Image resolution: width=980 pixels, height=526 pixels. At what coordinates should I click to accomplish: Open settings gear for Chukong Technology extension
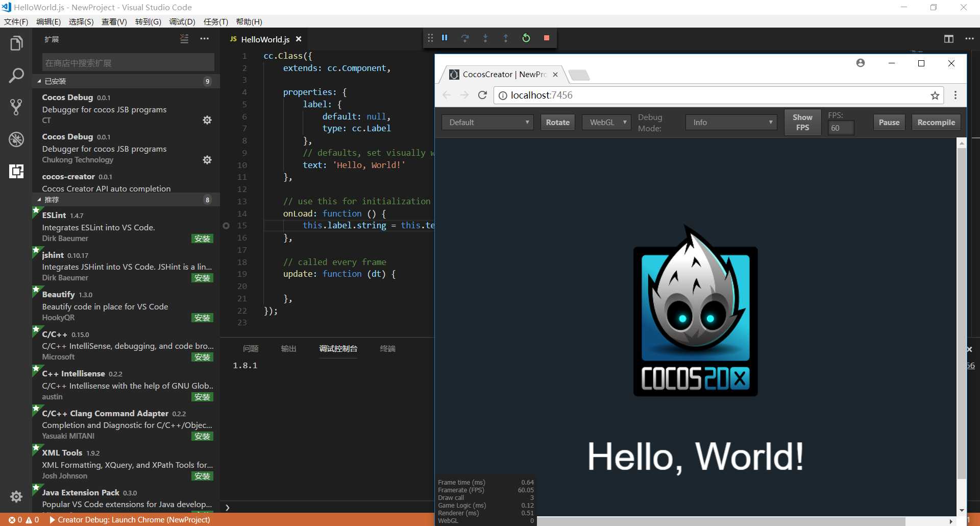click(x=207, y=160)
